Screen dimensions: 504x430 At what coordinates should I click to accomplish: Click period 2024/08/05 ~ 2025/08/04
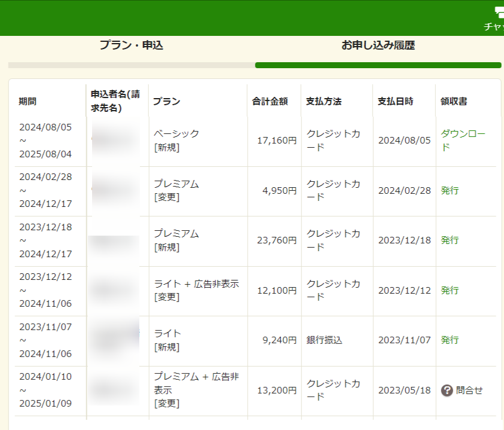(45, 141)
